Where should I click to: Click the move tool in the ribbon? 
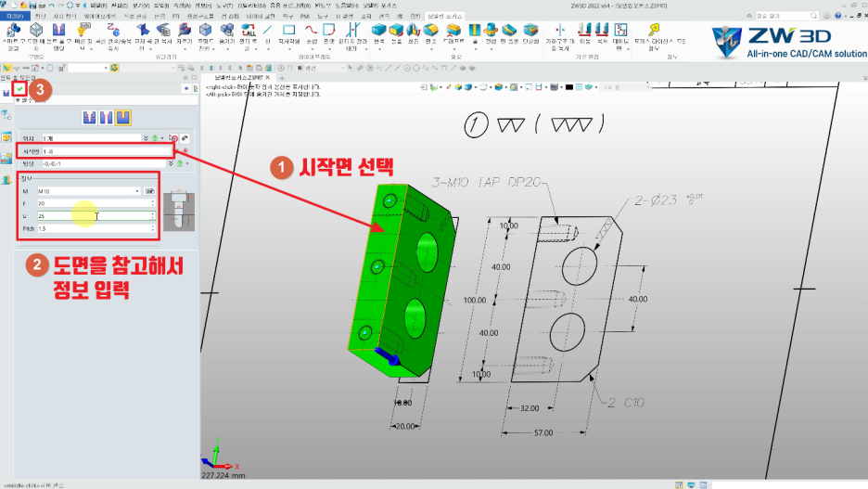click(x=584, y=30)
